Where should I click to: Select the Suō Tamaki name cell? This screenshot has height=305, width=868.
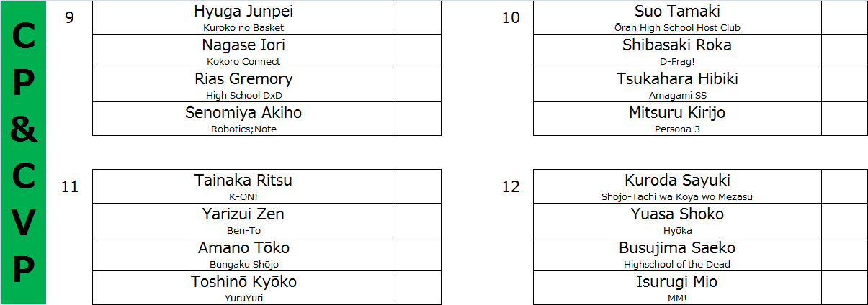click(676, 18)
